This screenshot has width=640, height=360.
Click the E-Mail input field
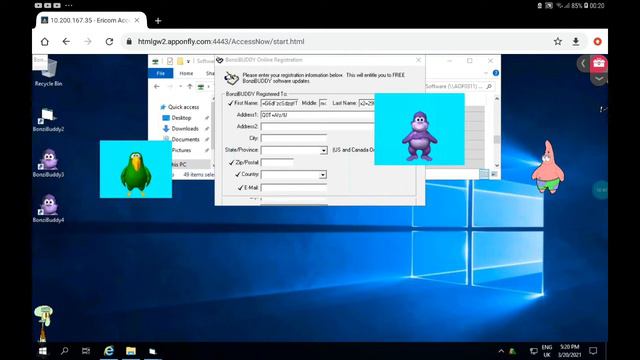pyautogui.click(x=294, y=188)
